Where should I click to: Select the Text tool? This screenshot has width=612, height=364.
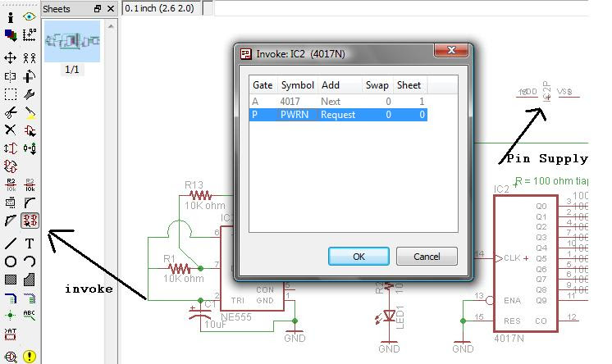pyautogui.click(x=30, y=243)
